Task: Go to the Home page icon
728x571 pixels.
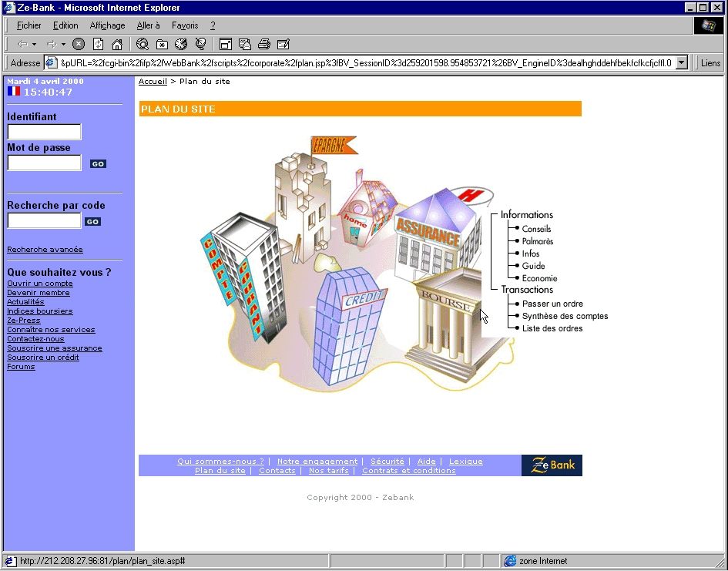Action: coord(117,45)
